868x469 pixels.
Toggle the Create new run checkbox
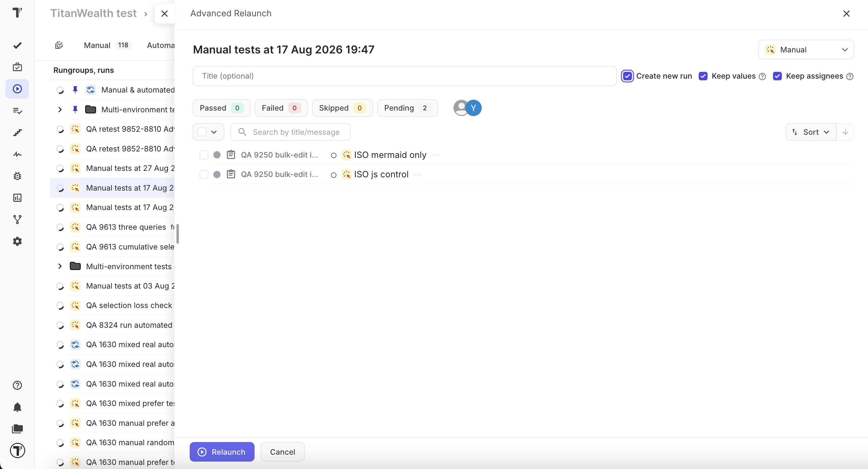627,76
